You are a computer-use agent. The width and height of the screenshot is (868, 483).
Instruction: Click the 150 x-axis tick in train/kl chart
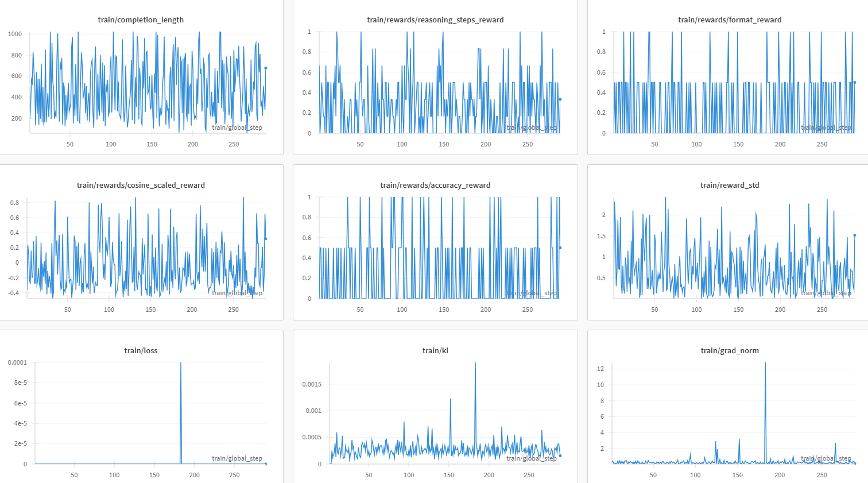coord(449,475)
